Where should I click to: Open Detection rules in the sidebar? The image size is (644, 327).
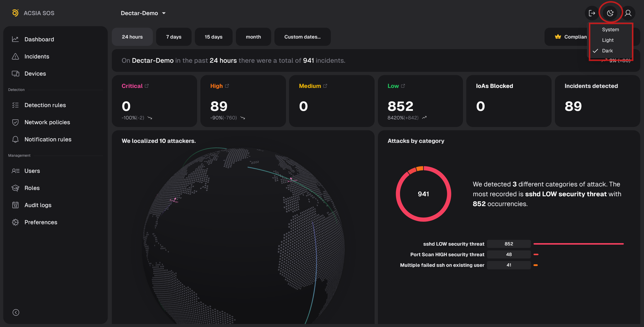click(x=45, y=105)
